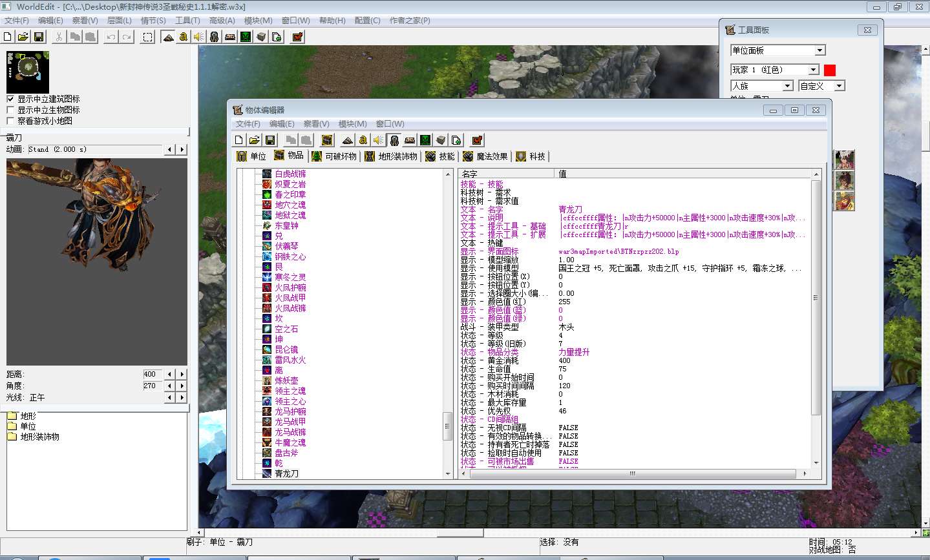Enable 察看游戏小地图 checkbox
Image resolution: width=930 pixels, height=560 pixels.
tap(10, 121)
